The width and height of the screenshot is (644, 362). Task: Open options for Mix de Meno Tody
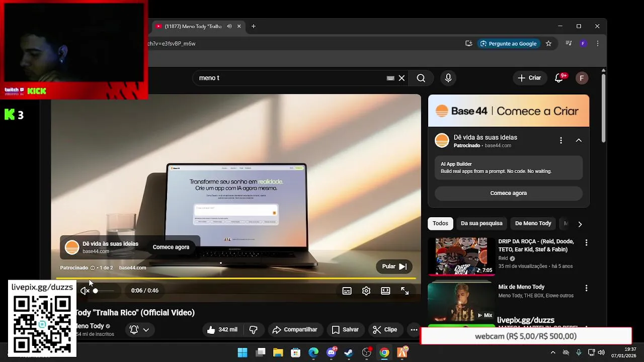586,288
